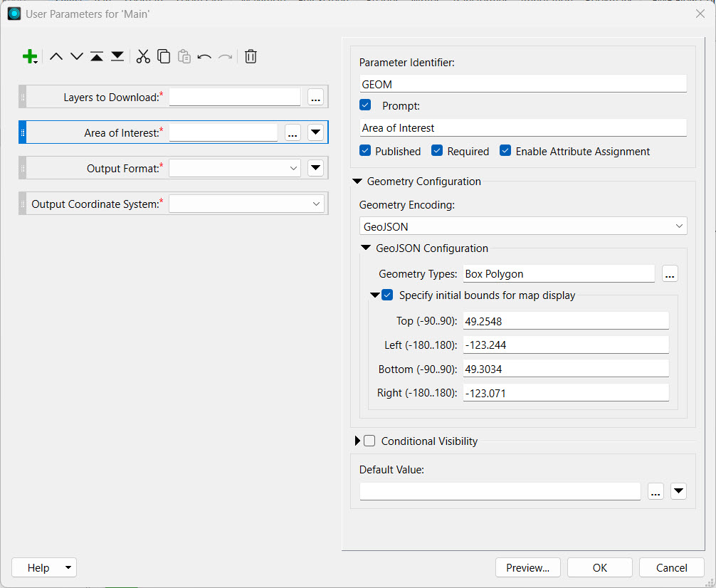Screen dimensions: 716x588
Task: Select the Layers to Download parameter row
Action: (111, 98)
